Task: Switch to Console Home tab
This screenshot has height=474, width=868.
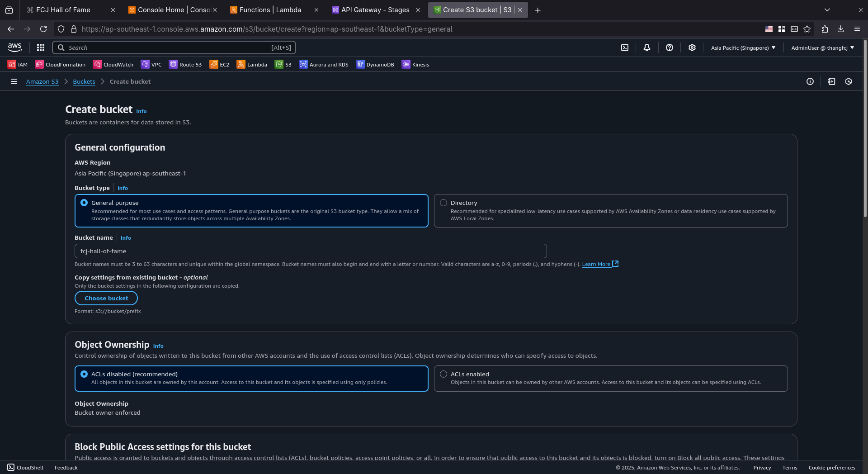Action: pos(174,10)
